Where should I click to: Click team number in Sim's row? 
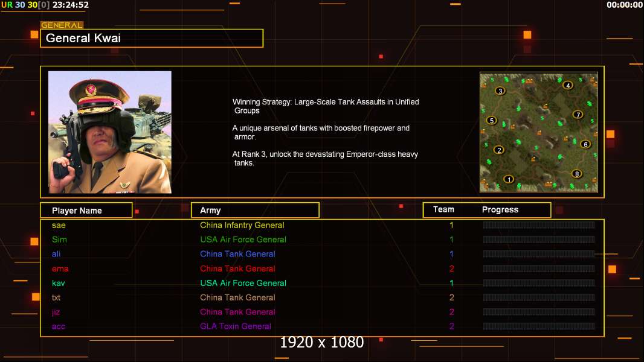click(451, 240)
